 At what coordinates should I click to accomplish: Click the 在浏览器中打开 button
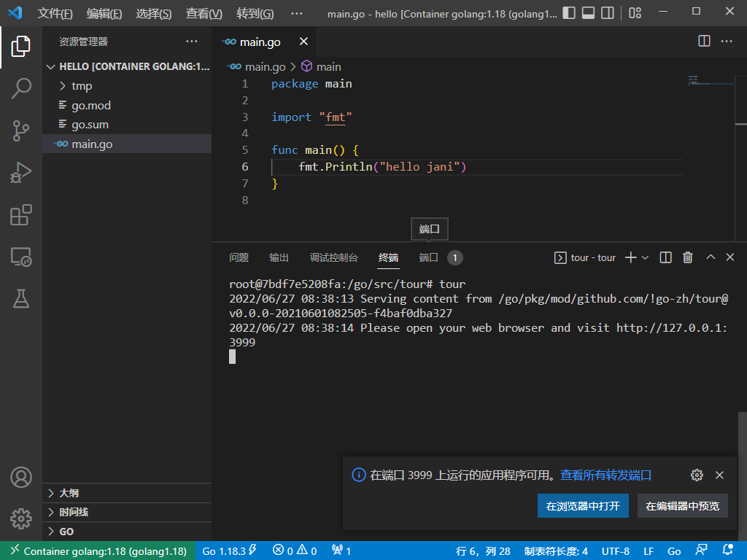[583, 506]
